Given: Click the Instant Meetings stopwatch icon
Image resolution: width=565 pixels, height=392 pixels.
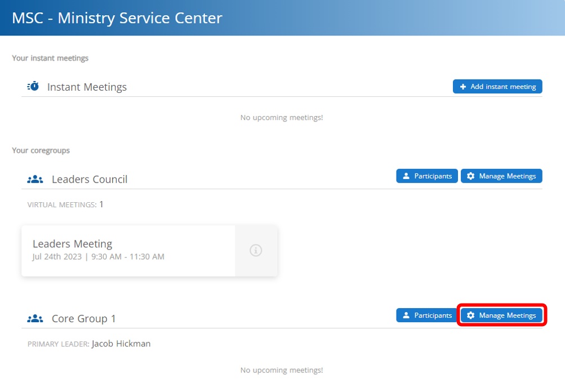Looking at the screenshot, I should point(33,87).
